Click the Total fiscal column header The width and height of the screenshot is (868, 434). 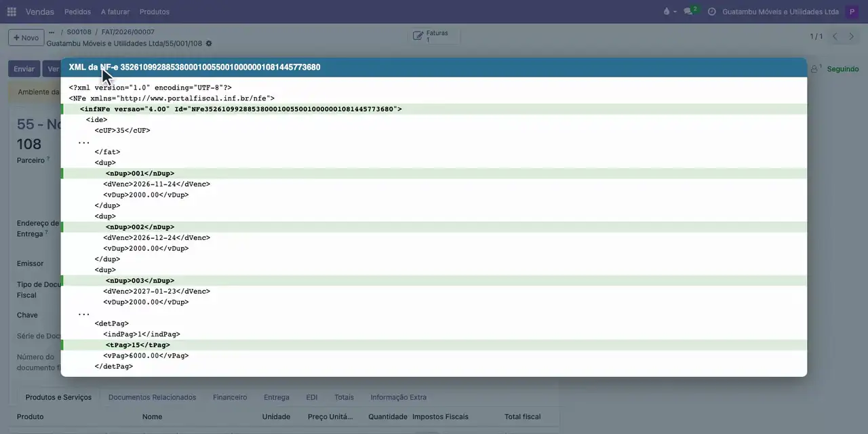coord(522,416)
